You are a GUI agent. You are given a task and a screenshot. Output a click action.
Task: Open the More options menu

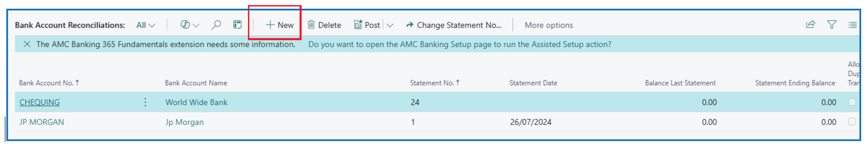point(549,25)
